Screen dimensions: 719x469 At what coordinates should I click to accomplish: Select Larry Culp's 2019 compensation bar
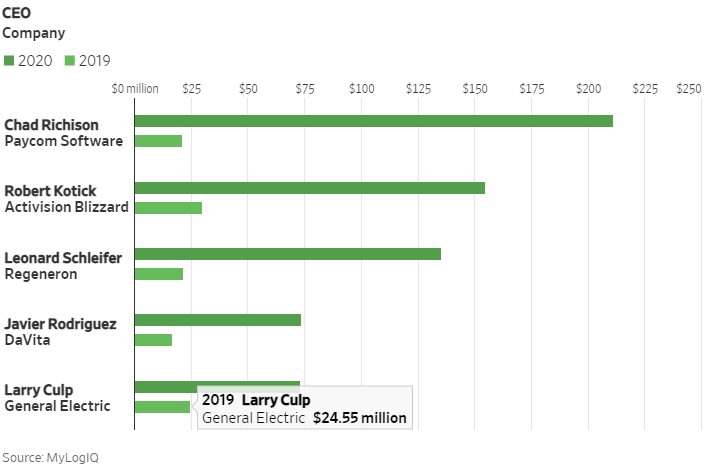[162, 407]
